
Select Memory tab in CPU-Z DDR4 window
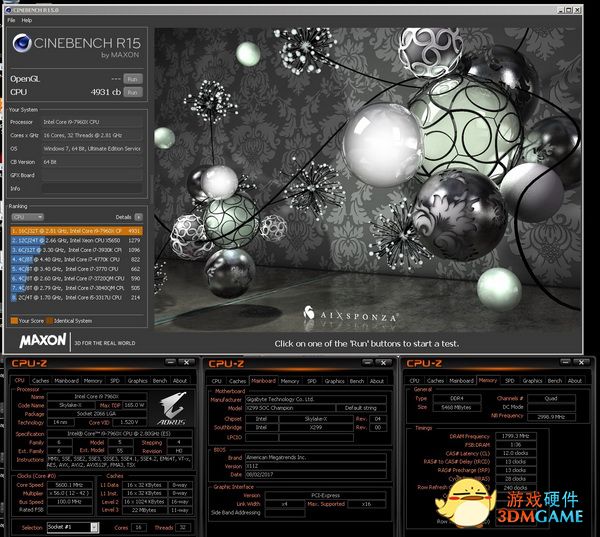(x=488, y=380)
